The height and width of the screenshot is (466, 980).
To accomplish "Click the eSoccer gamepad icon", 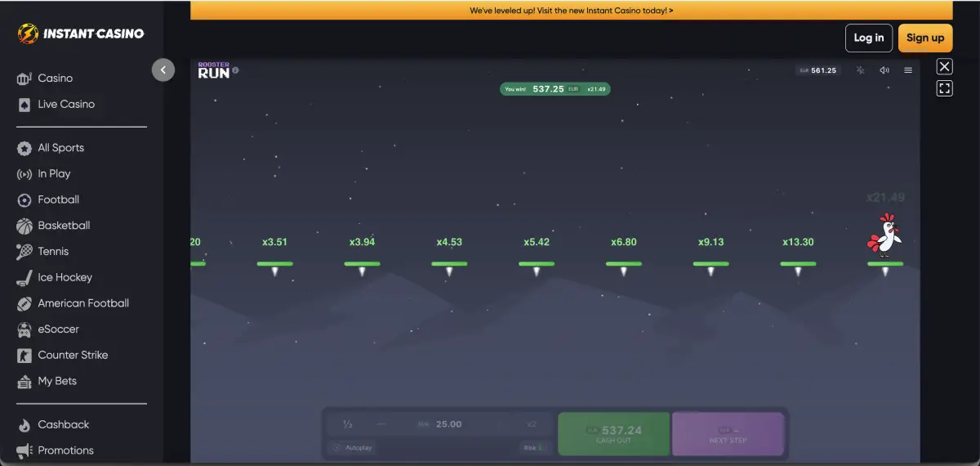I will pos(24,329).
